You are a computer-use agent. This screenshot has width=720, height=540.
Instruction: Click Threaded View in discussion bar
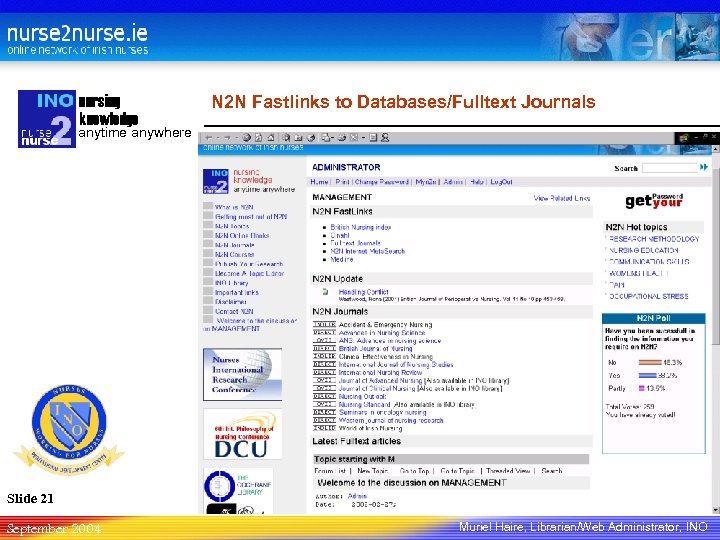508,471
